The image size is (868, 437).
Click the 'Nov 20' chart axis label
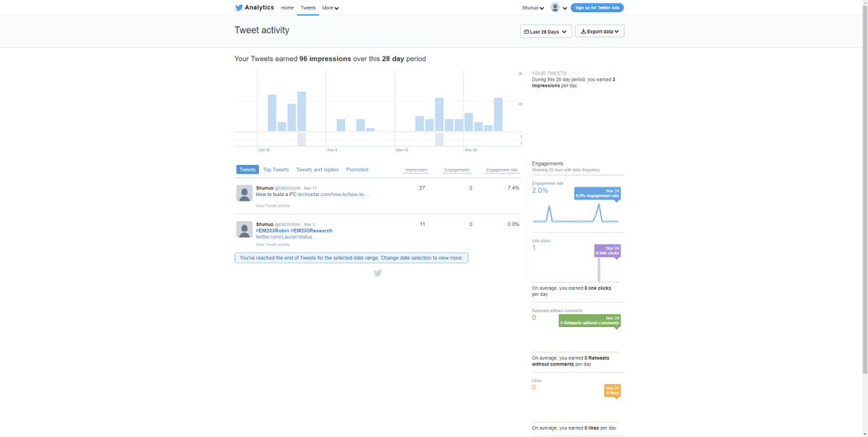(x=471, y=150)
